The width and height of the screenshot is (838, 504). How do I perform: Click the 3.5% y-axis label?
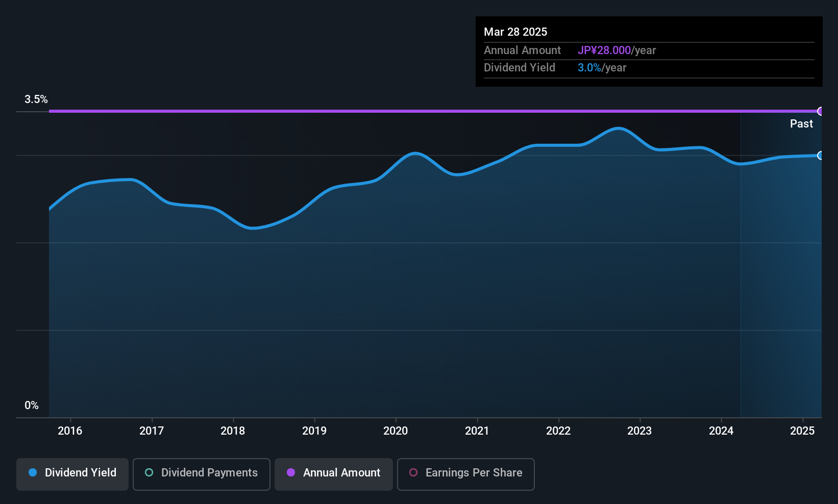point(36,99)
